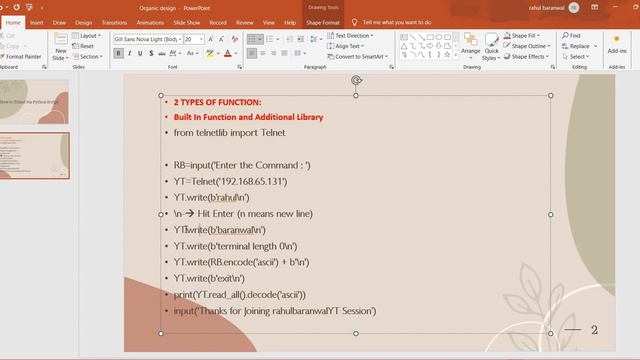Open Font dialog launcher
This screenshot has height=360, width=640.
coord(240,67)
